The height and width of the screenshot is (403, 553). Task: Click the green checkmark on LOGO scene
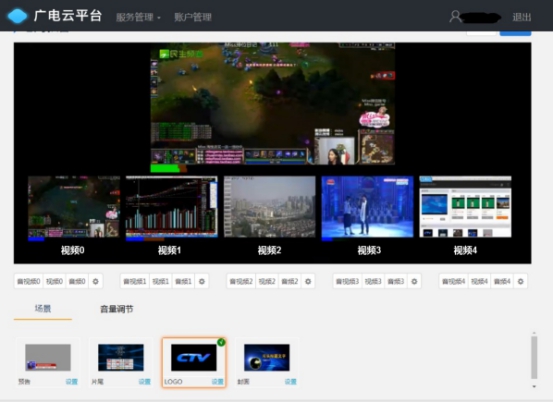coord(221,342)
